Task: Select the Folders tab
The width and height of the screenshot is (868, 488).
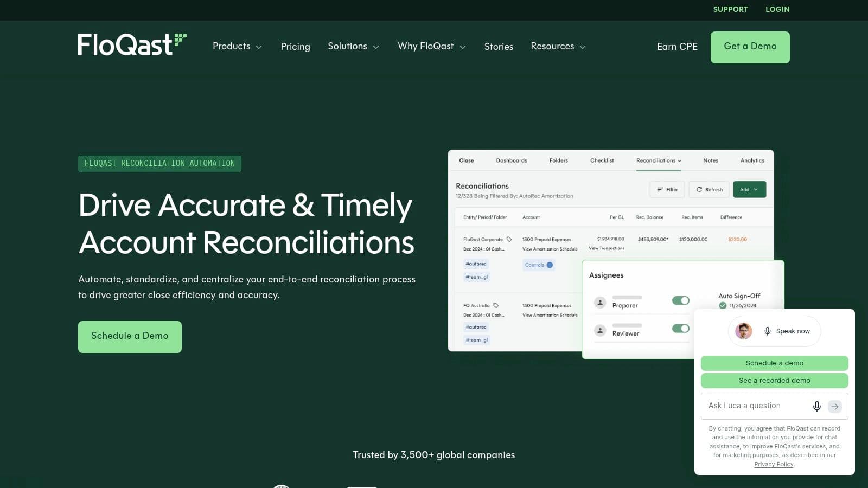Action: (x=558, y=160)
